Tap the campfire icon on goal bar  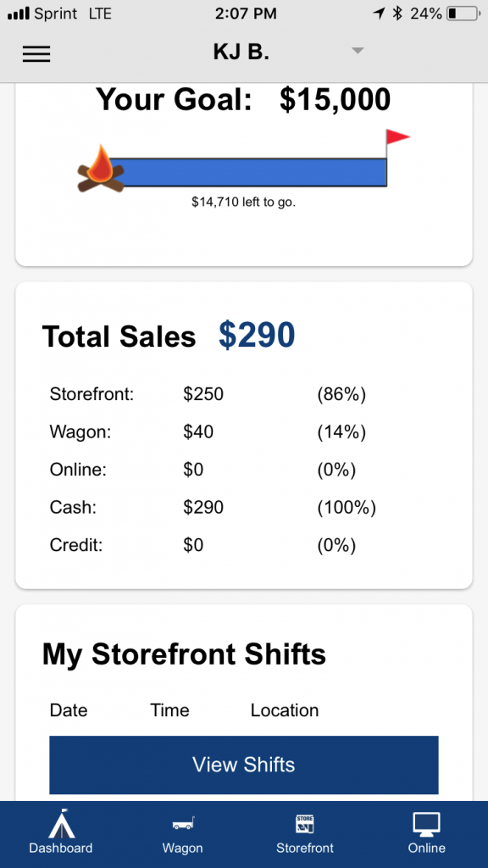coord(101,170)
